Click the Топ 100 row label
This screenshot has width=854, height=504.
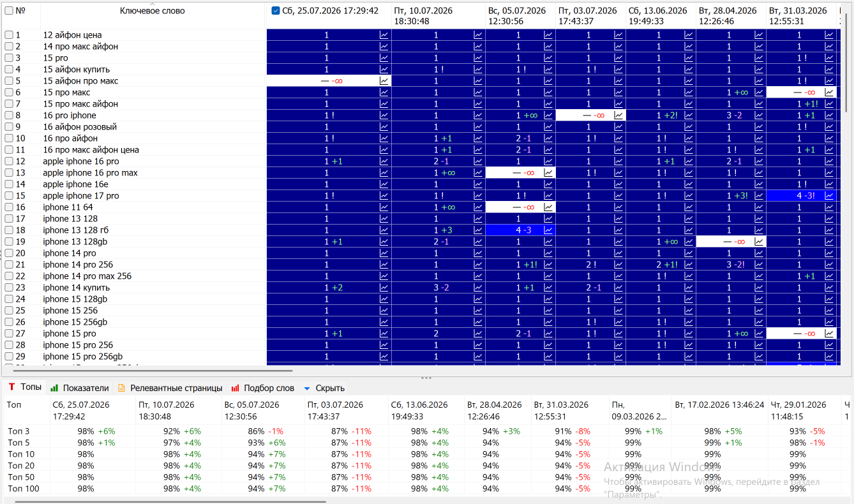pyautogui.click(x=23, y=489)
